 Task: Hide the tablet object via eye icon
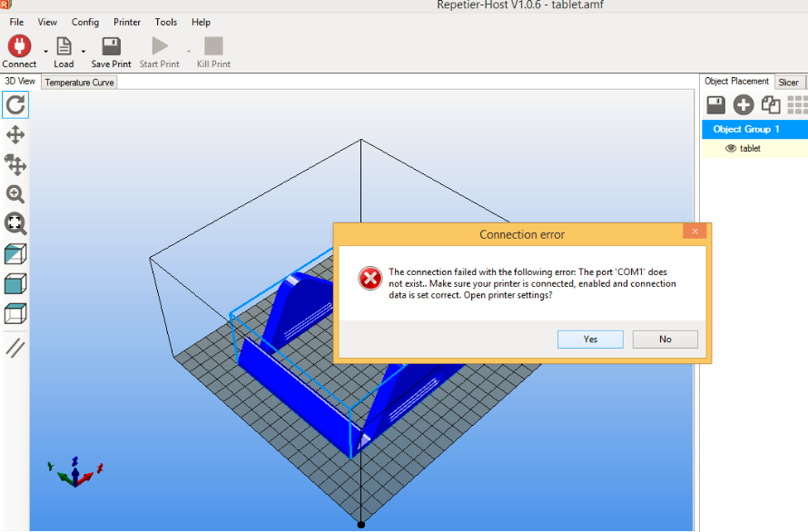(x=731, y=148)
